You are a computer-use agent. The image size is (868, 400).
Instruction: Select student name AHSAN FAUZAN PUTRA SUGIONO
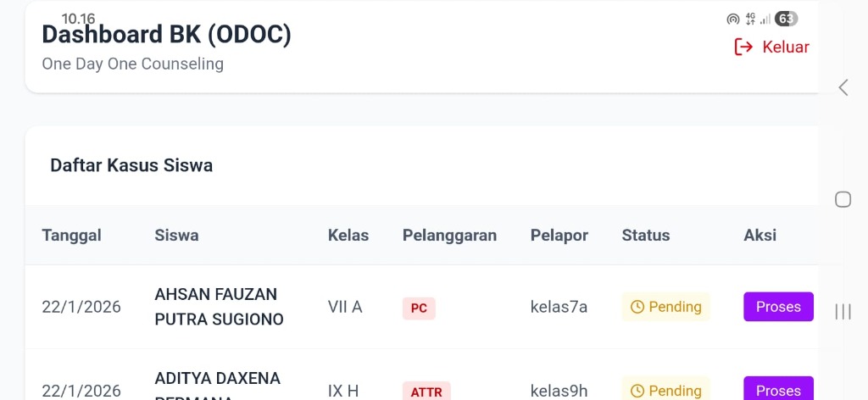click(x=219, y=307)
